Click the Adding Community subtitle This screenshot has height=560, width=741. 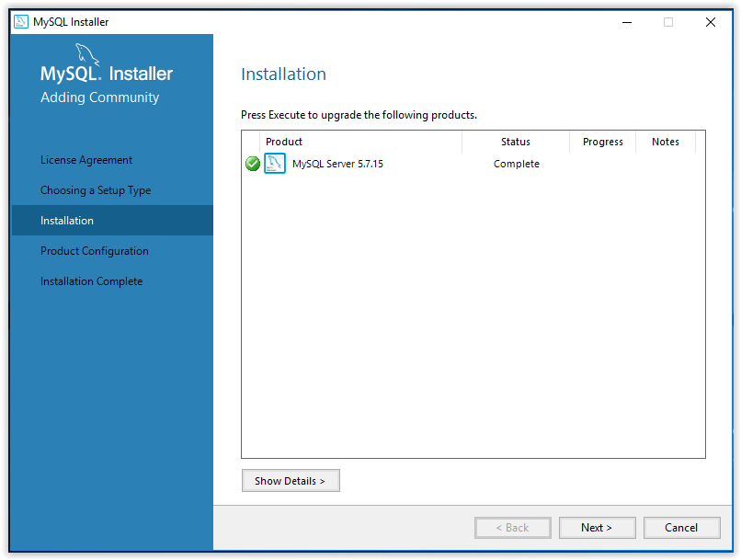[99, 97]
